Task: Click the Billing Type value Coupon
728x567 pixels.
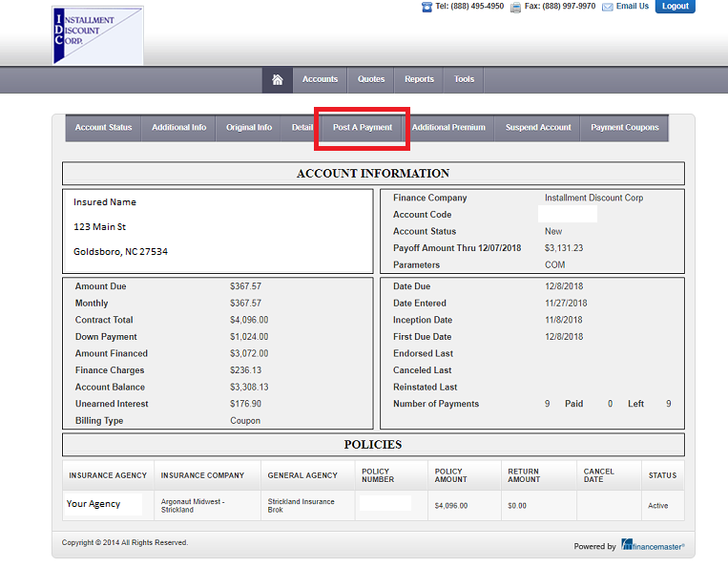Action: (x=245, y=420)
